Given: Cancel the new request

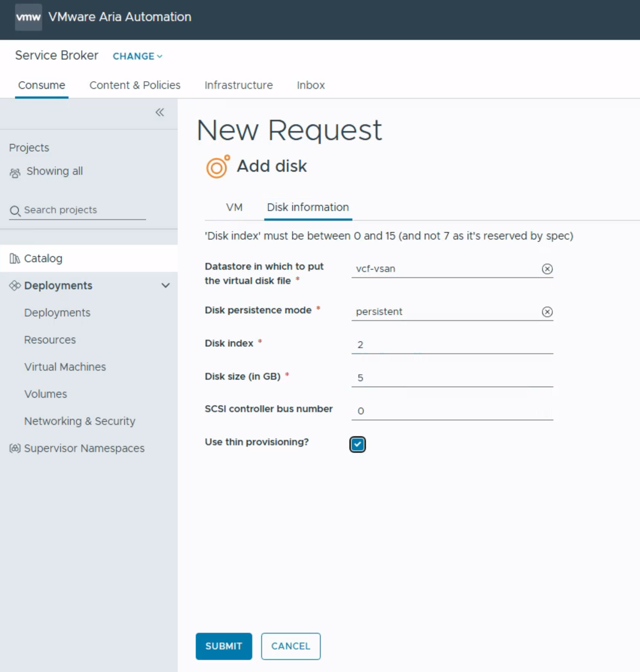Looking at the screenshot, I should click(291, 646).
